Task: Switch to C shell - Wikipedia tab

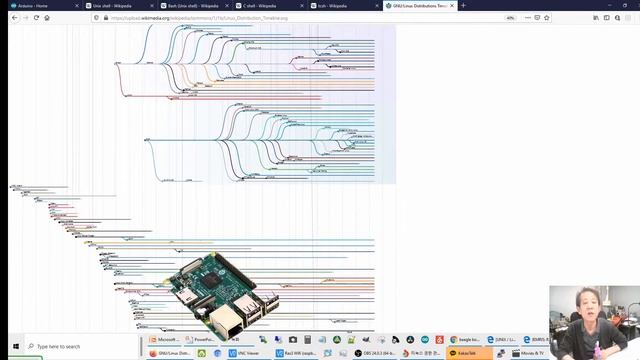Action: (x=270, y=6)
